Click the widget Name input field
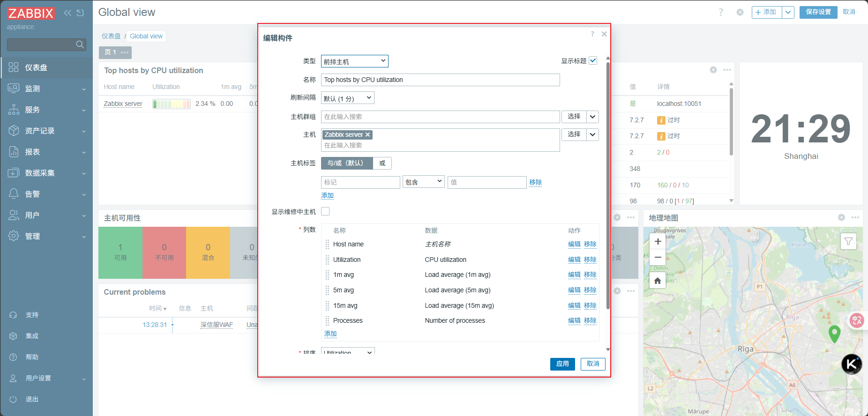 pos(441,80)
